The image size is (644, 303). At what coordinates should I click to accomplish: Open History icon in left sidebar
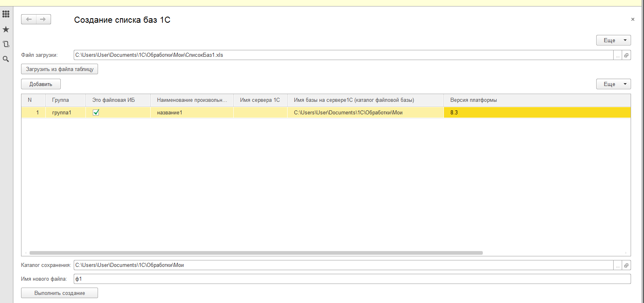(x=6, y=44)
